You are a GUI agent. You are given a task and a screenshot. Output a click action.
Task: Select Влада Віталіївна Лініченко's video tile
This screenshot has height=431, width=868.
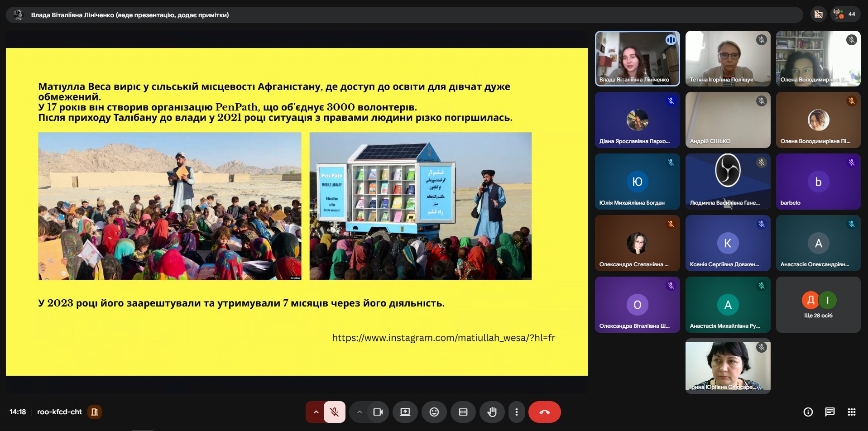(x=637, y=58)
